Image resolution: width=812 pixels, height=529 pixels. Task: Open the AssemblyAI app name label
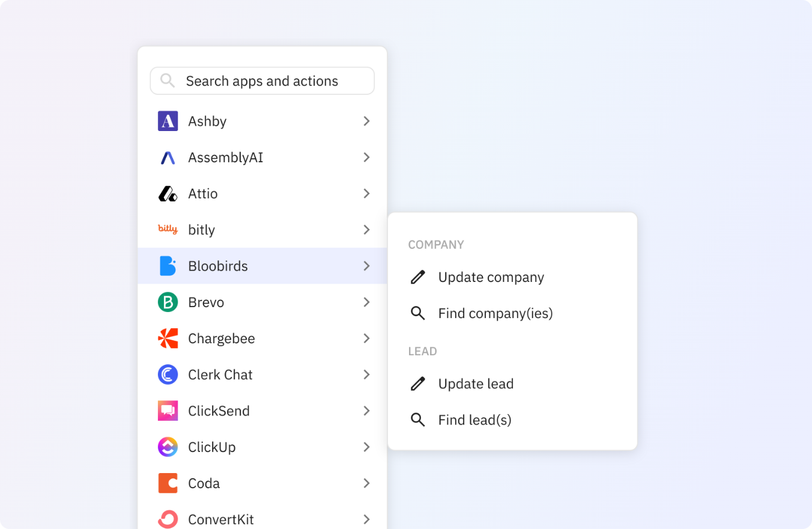226,157
